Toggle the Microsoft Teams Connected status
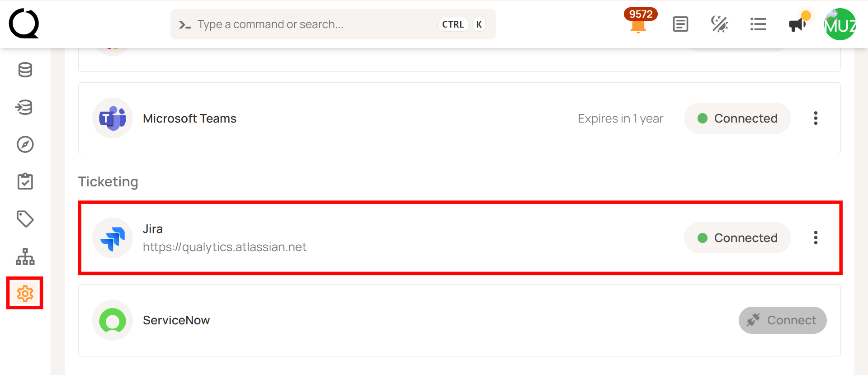The image size is (868, 375). [737, 118]
